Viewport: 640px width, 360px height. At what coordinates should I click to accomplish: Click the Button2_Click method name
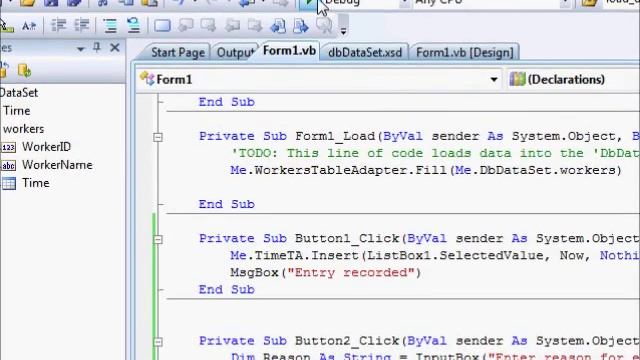point(347,341)
